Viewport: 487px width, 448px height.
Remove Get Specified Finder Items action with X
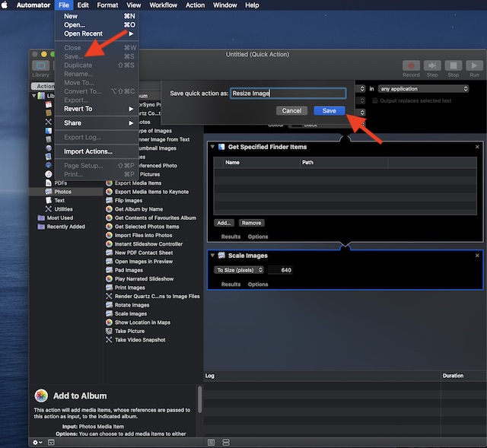click(x=477, y=147)
